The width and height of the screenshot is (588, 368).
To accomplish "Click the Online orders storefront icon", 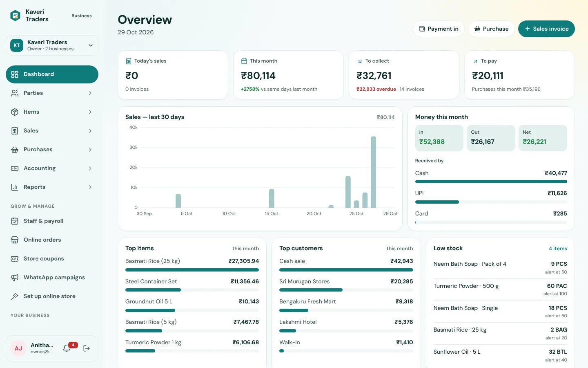I will click(x=15, y=240).
